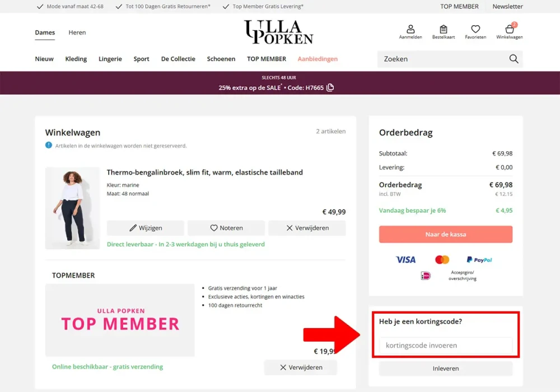This screenshot has height=392, width=560.
Task: Click Wijzigen for the thermo trousers
Action: point(146,228)
